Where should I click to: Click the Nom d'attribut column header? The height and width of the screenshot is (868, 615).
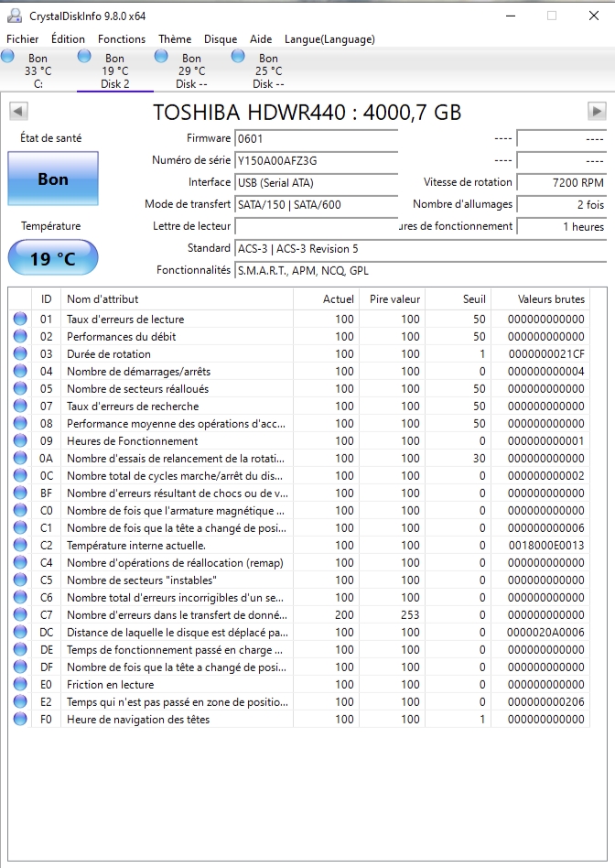tap(177, 298)
